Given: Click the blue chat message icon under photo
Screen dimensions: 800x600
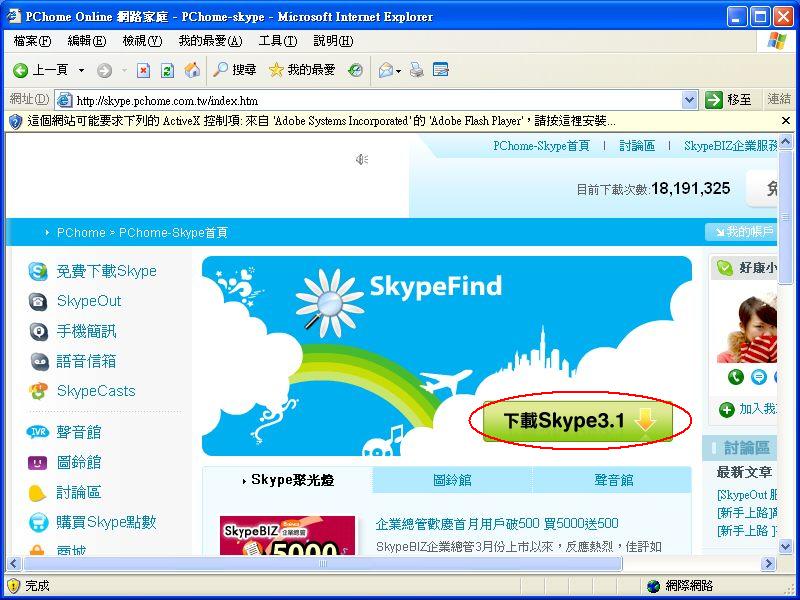Looking at the screenshot, I should pos(759,377).
